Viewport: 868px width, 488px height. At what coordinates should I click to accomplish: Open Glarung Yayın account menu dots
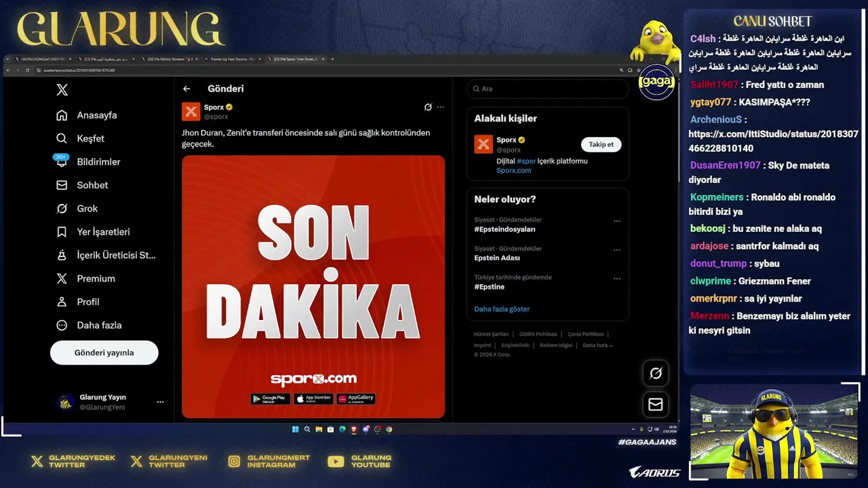[x=160, y=402]
